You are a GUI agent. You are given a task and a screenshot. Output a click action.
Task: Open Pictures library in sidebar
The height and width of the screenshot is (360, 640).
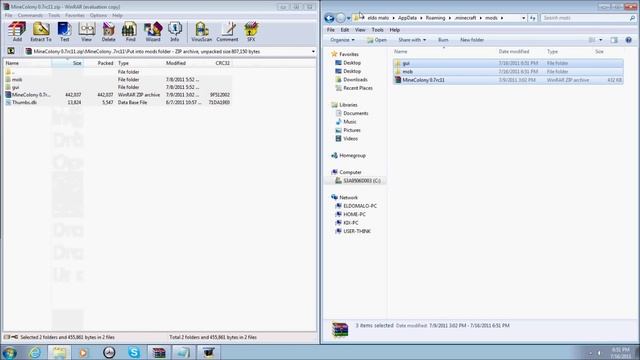(x=348, y=130)
